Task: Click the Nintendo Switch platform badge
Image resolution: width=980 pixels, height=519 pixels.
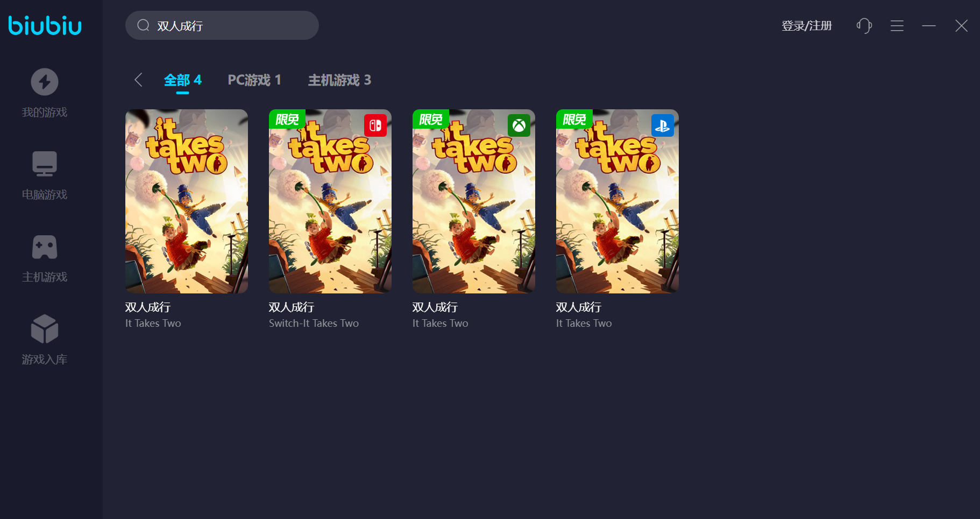Action: pos(375,125)
